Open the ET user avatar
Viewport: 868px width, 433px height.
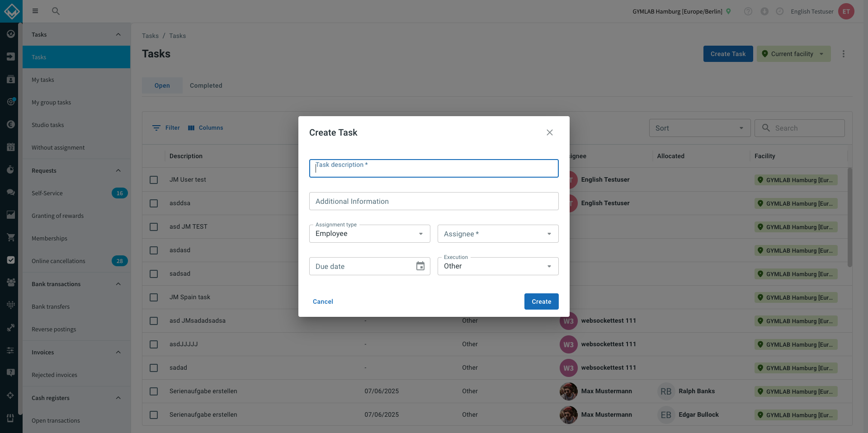(846, 11)
